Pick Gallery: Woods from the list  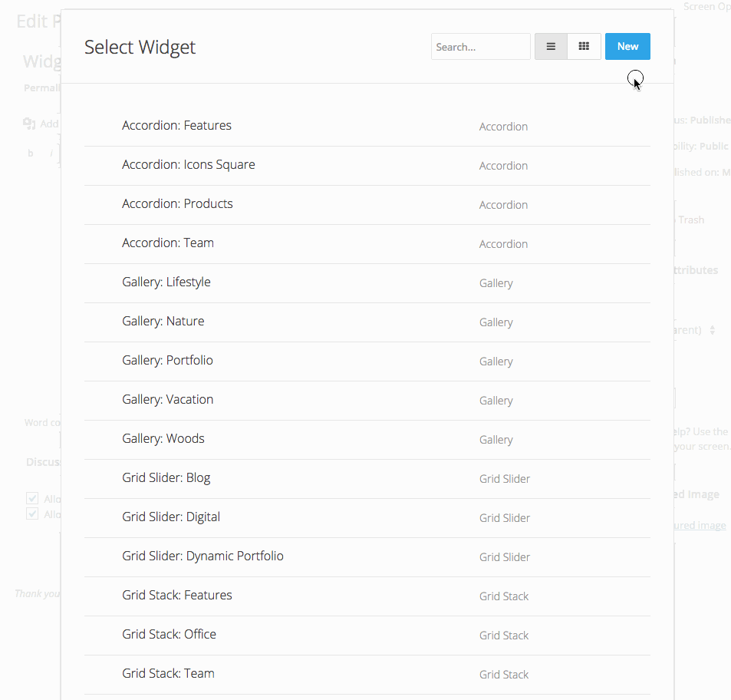click(163, 439)
